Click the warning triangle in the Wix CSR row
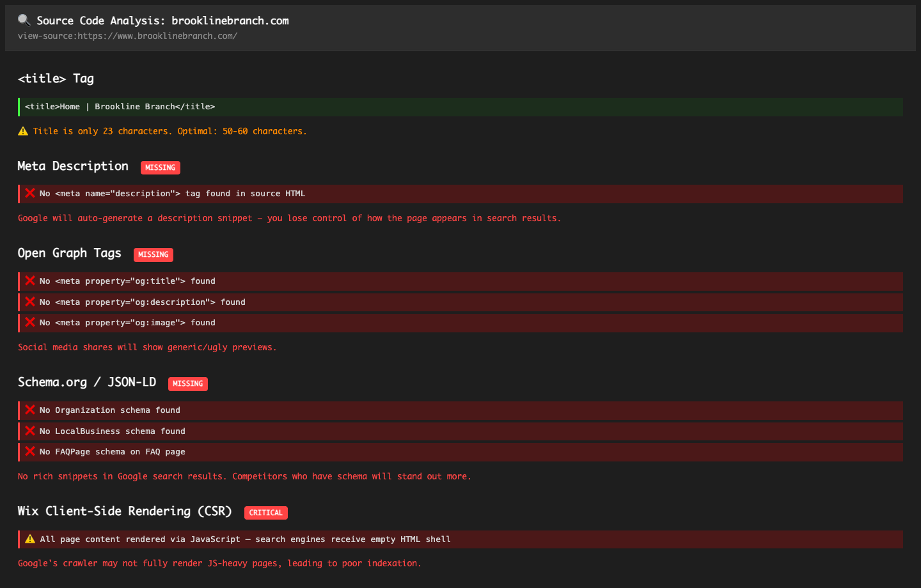 [x=29, y=539]
